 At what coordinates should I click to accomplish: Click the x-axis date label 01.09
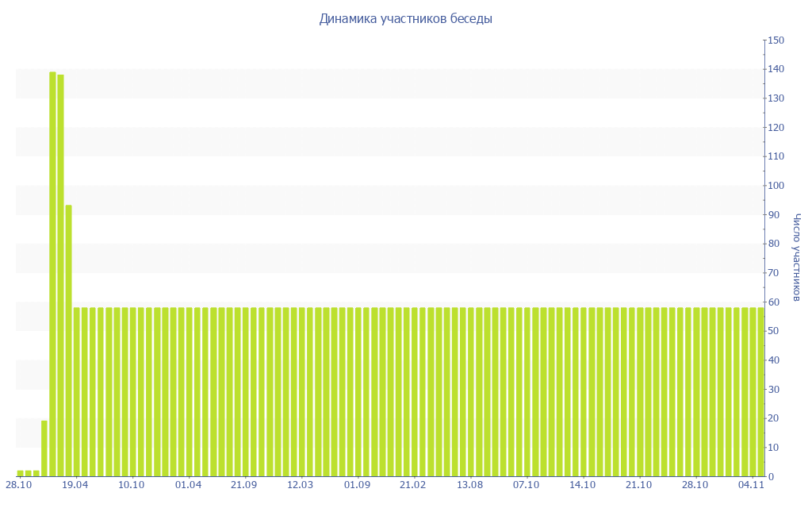pyautogui.click(x=357, y=485)
